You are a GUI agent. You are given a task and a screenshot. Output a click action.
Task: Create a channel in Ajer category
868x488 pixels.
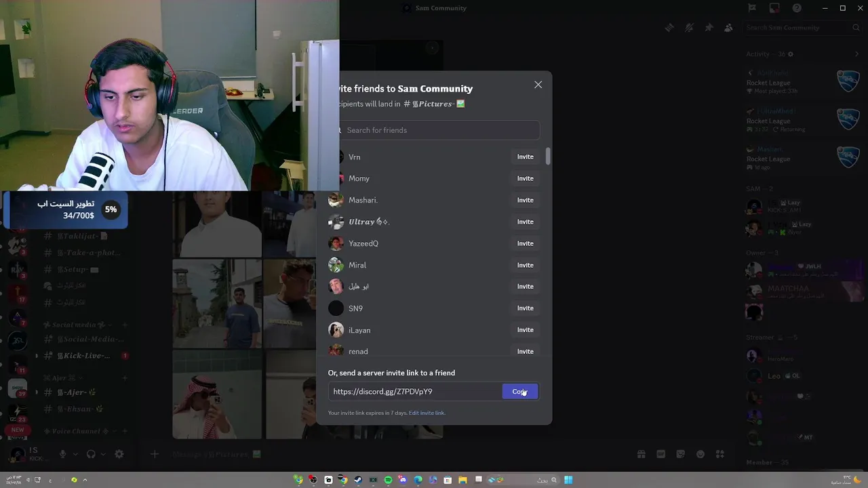(x=125, y=378)
